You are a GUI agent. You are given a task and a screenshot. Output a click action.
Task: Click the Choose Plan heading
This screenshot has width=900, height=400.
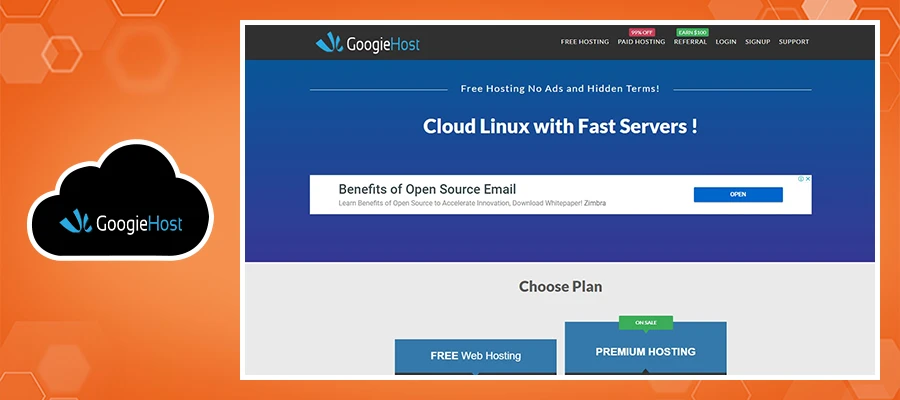(x=560, y=287)
